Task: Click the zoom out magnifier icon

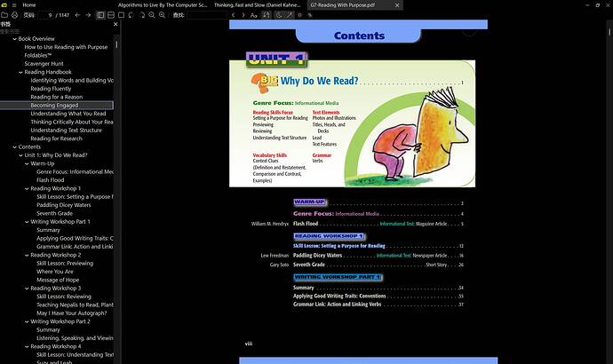Action: coord(152,15)
